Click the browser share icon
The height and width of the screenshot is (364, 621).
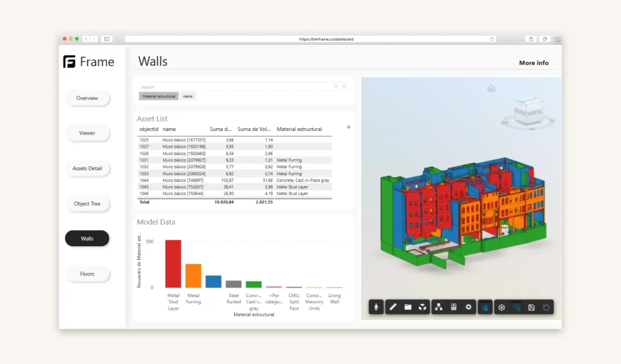point(531,39)
